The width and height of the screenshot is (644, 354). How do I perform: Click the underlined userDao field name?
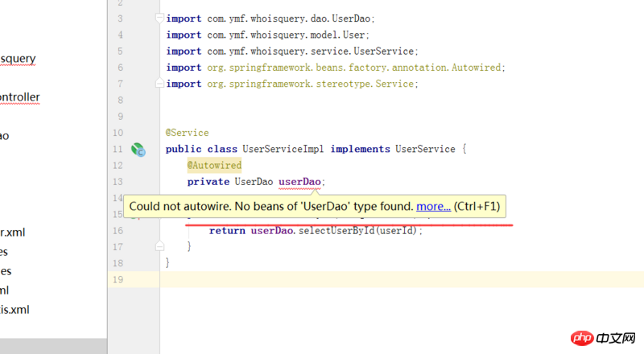click(x=300, y=182)
